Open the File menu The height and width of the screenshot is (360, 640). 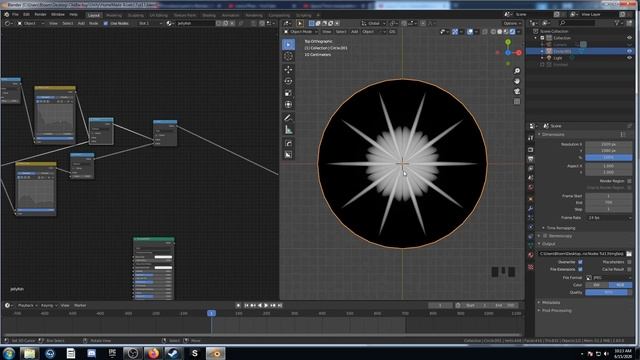coord(15,14)
